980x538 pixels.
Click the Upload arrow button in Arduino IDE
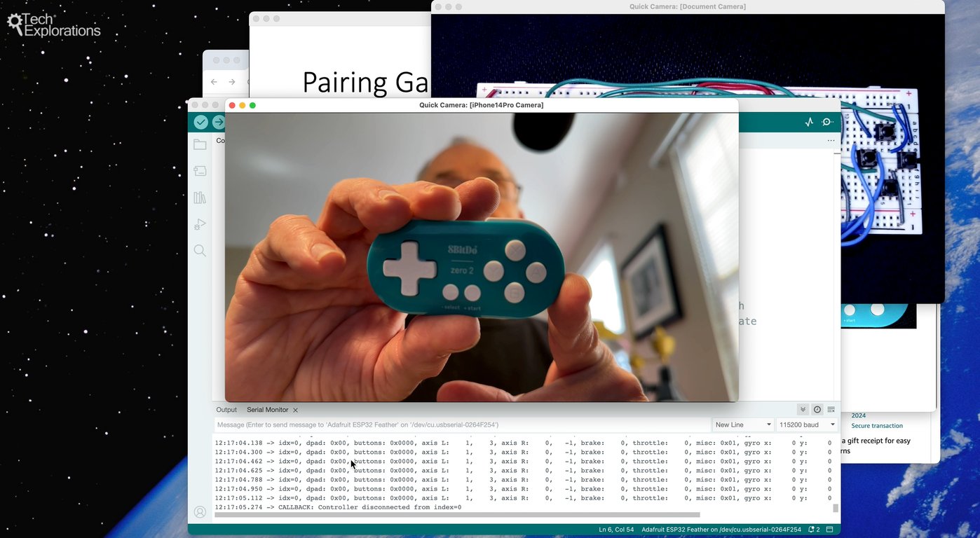[x=219, y=122]
